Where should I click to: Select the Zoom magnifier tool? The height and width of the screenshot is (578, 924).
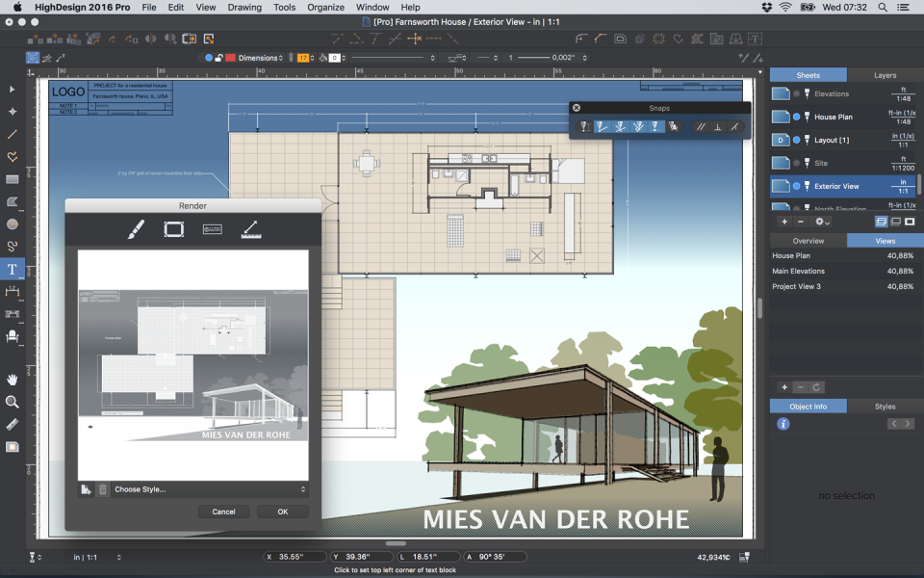[x=13, y=402]
